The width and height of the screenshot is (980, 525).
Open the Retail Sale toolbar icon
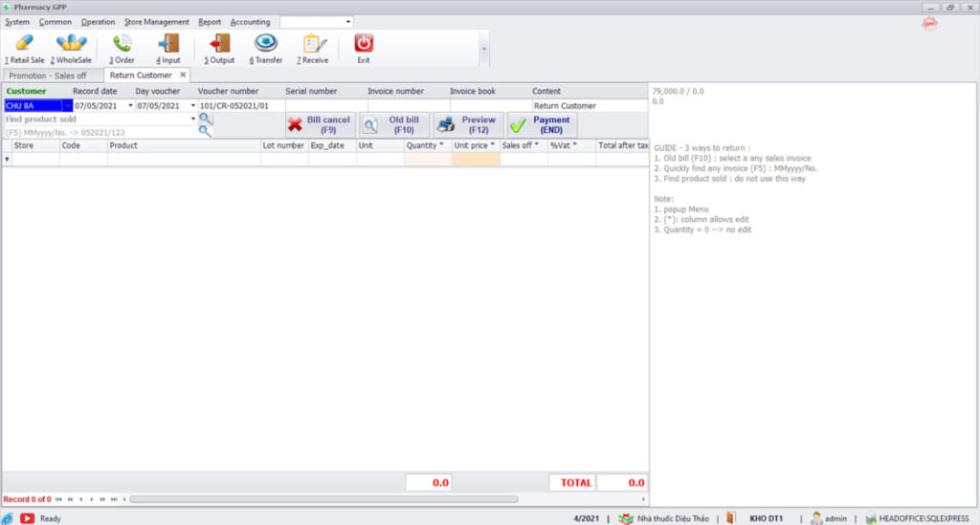pos(24,44)
